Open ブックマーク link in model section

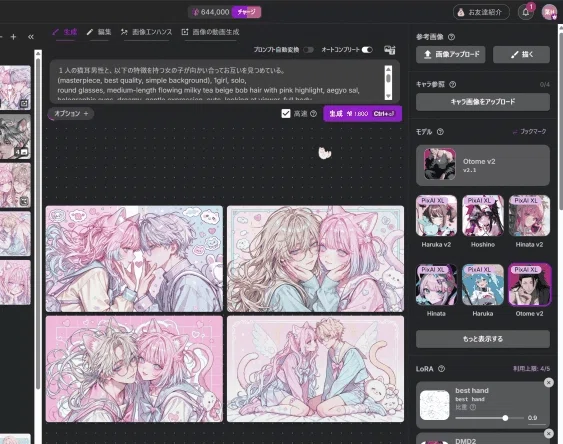point(530,132)
